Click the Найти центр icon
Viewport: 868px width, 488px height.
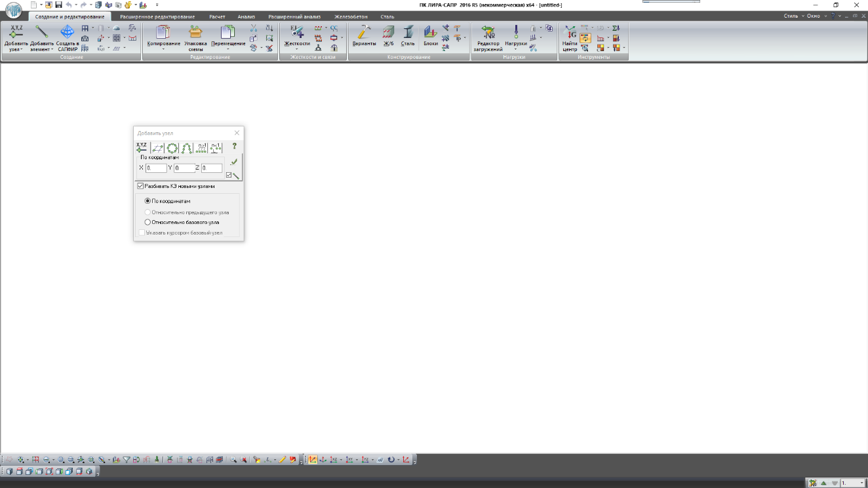pos(570,31)
